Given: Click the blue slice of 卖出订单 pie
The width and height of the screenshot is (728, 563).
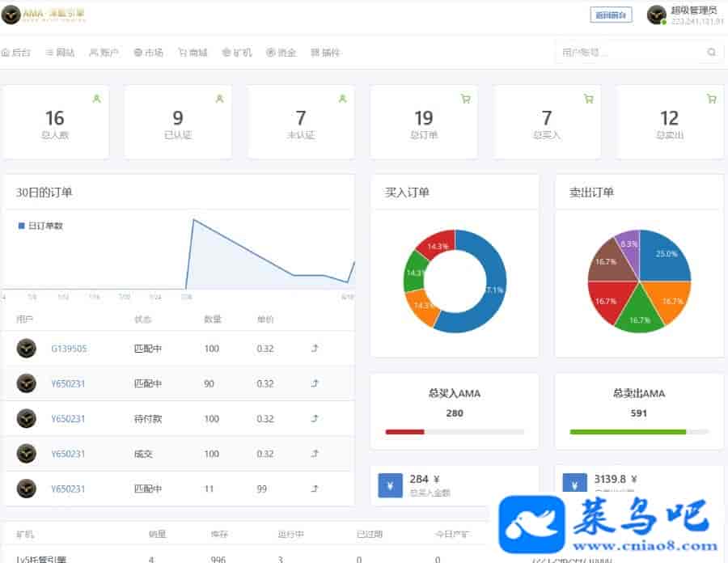Looking at the screenshot, I should coord(663,257).
